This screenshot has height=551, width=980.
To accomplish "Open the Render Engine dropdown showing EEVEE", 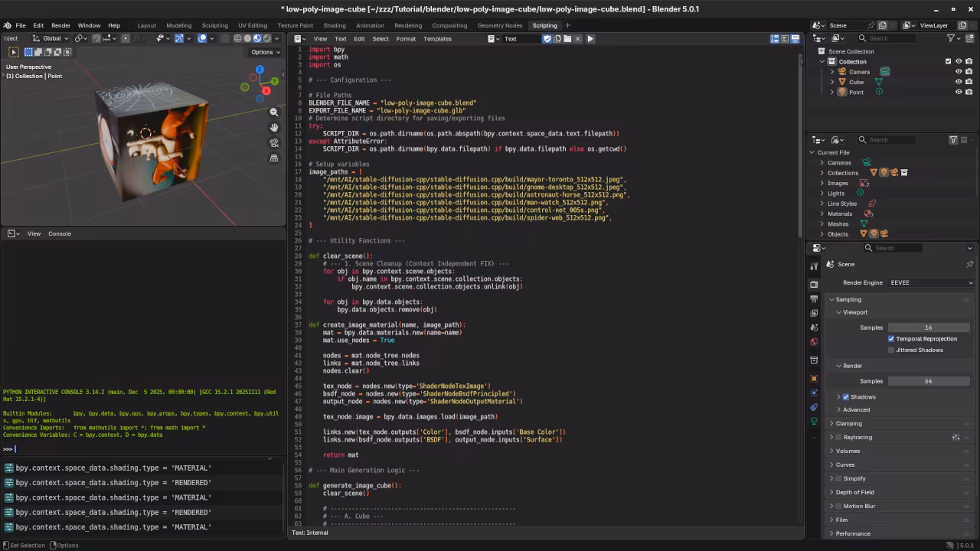I will click(930, 282).
